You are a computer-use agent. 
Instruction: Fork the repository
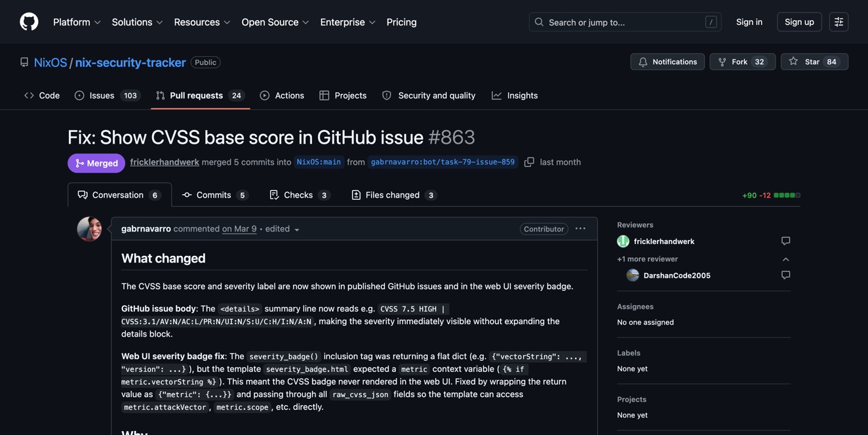pos(742,62)
